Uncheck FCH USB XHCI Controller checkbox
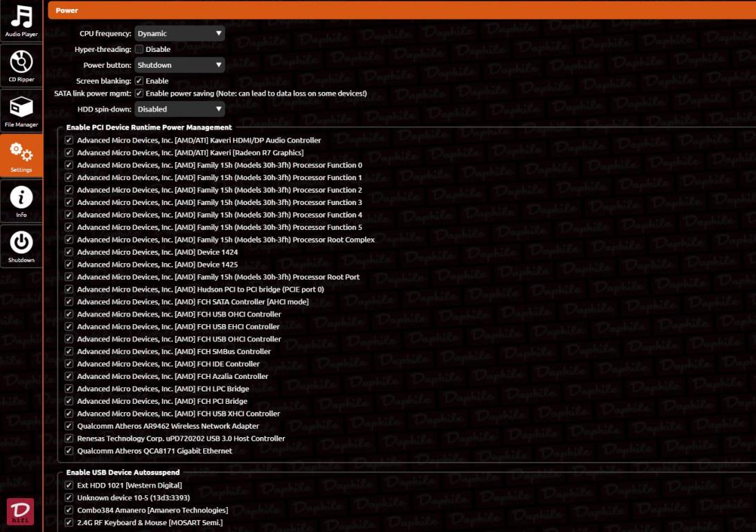Viewport: 756px width, 532px height. 69,414
